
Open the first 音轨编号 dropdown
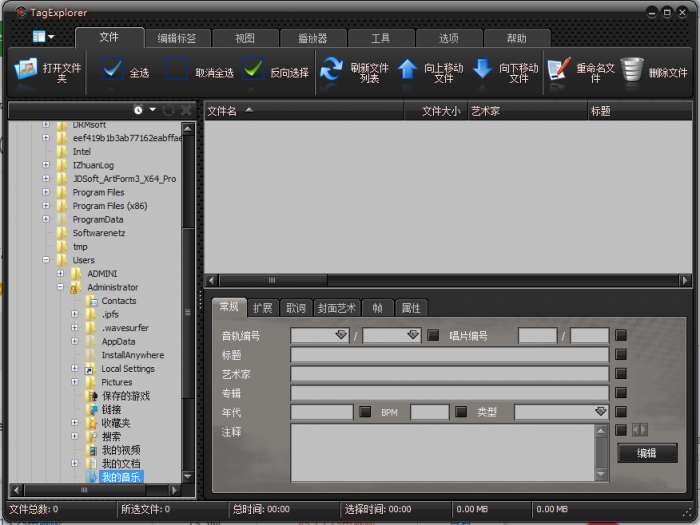[x=340, y=336]
